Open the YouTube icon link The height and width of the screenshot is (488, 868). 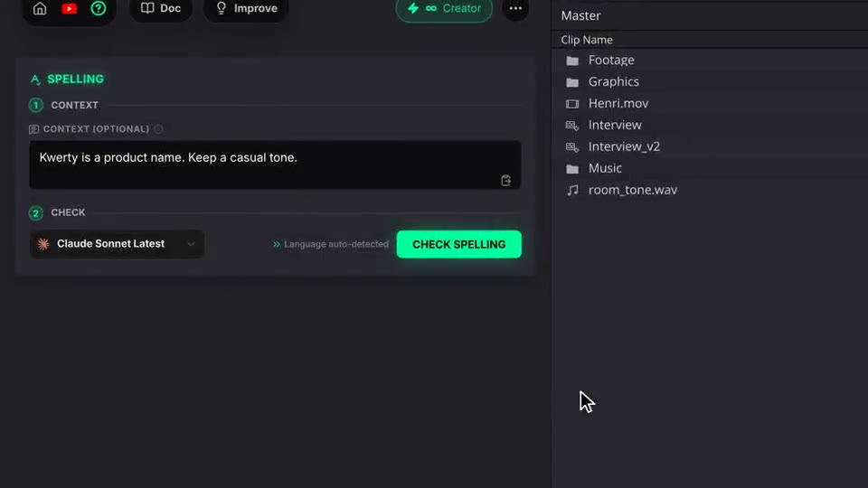(70, 8)
